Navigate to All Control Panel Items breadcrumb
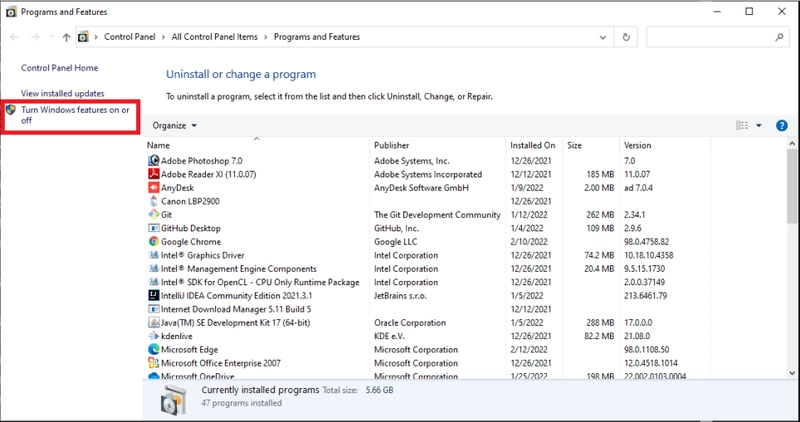Image resolution: width=800 pixels, height=422 pixels. (x=214, y=37)
